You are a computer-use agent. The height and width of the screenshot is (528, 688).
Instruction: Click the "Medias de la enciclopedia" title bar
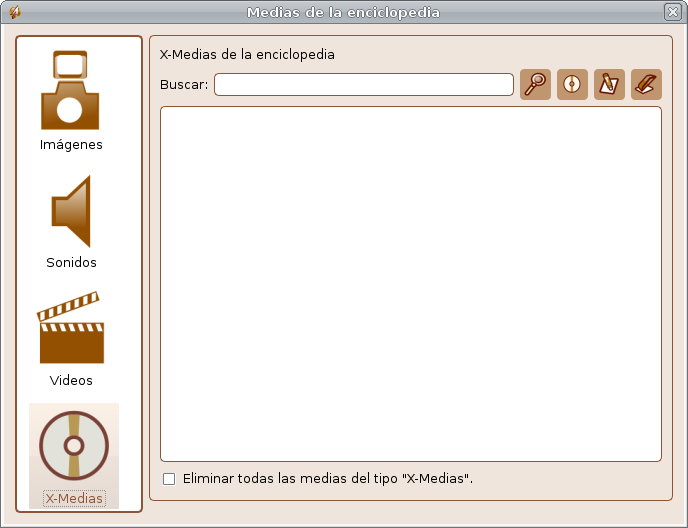coord(343,13)
